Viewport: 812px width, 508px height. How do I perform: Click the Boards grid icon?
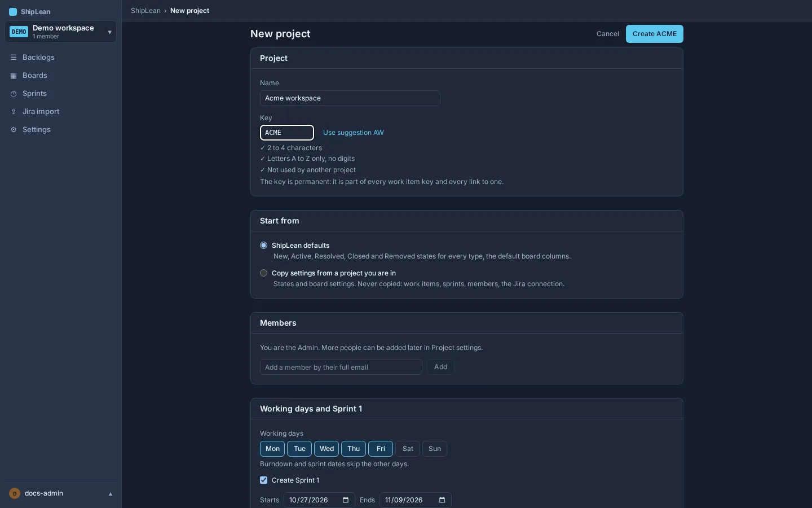(14, 76)
